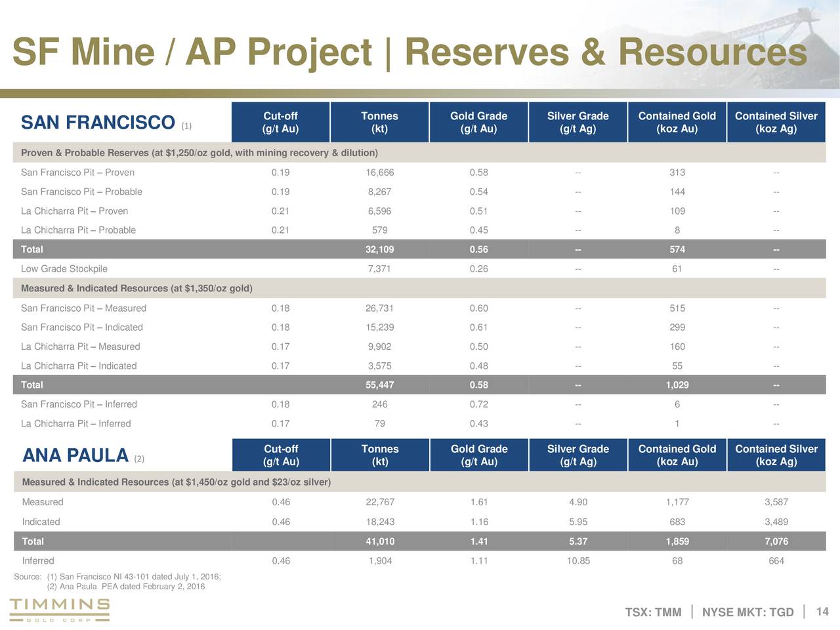The width and height of the screenshot is (840, 630).
Task: Click source note 'Ana Paula PEA dated February 2, 2016'
Action: point(132,587)
